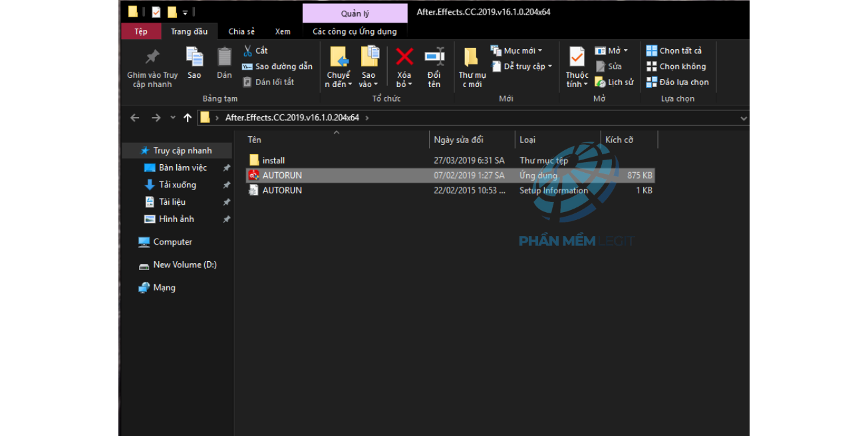Viewport: 868px width, 436px height.
Task: Click properties checkmark icon in title bar
Action: pyautogui.click(x=156, y=12)
